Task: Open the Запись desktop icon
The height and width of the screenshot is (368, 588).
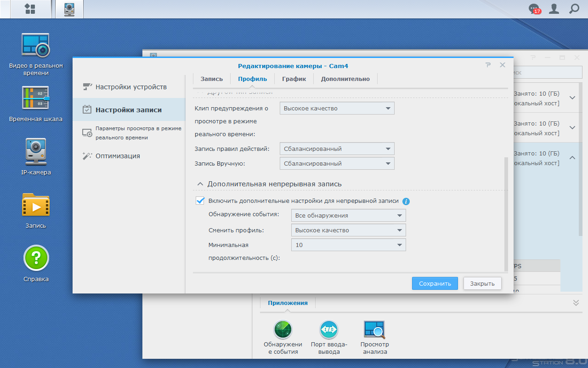Action: pyautogui.click(x=36, y=210)
